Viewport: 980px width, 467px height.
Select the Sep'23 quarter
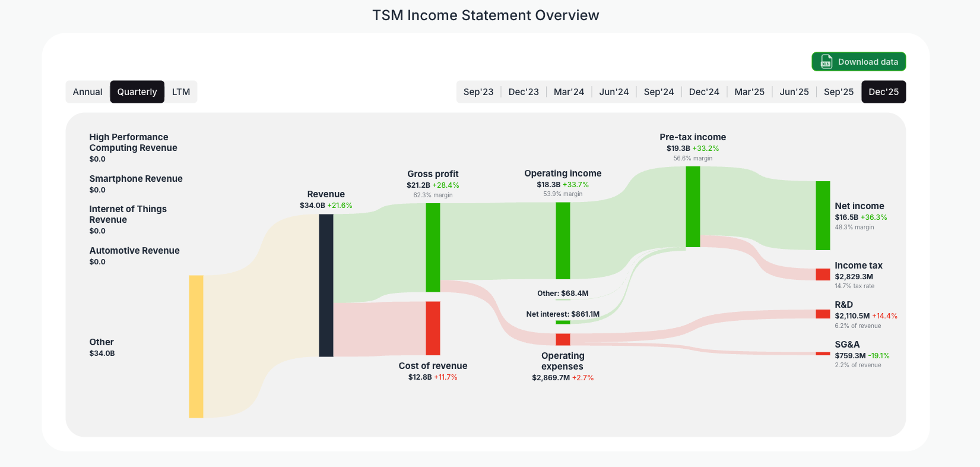[x=478, y=92]
